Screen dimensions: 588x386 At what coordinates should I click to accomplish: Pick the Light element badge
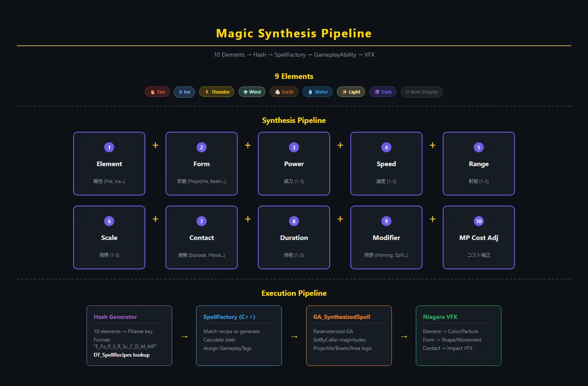[351, 92]
